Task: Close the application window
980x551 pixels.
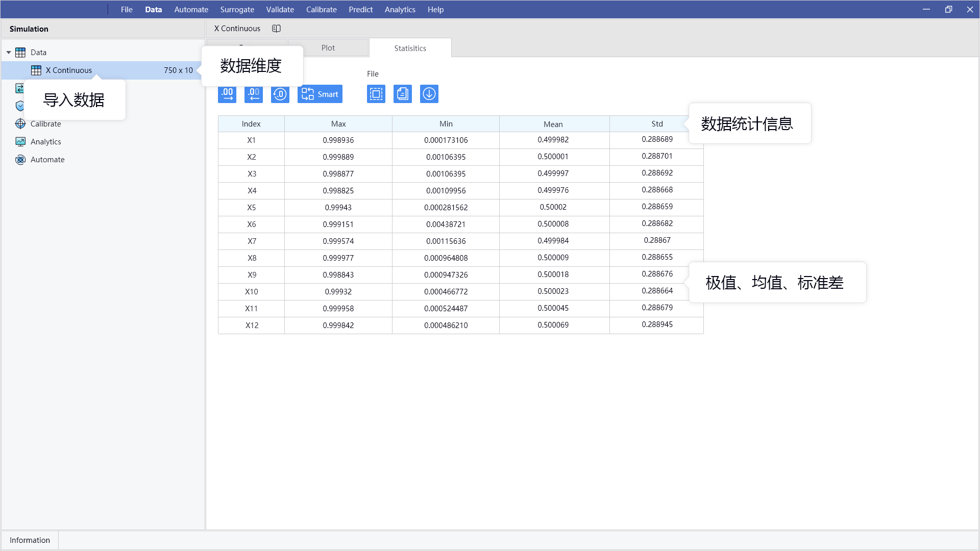Action: [x=970, y=9]
